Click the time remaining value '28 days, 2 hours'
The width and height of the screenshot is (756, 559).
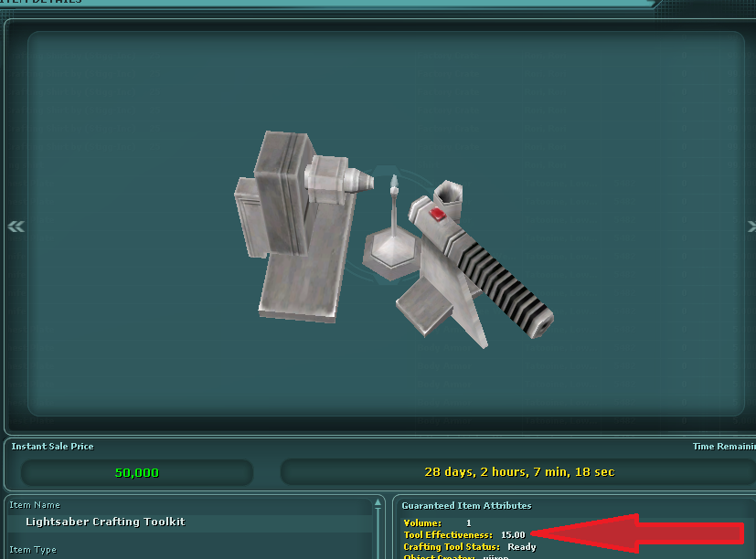[x=519, y=472]
